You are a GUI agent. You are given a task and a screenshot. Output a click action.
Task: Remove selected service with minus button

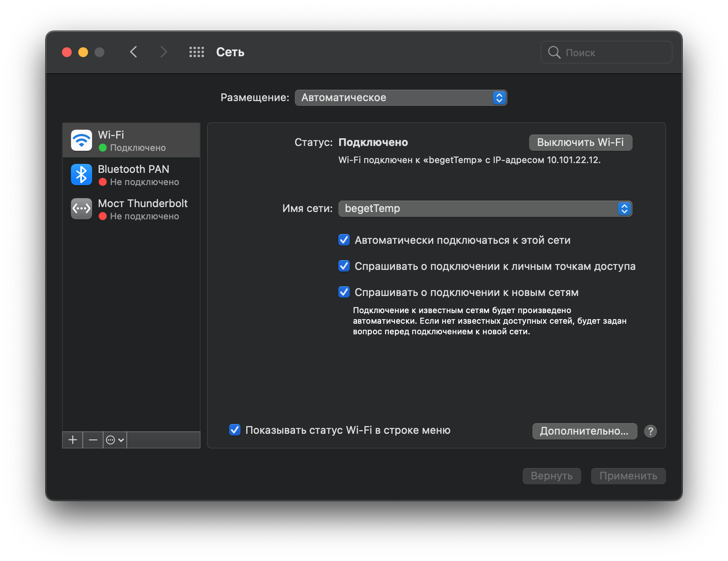point(93,440)
